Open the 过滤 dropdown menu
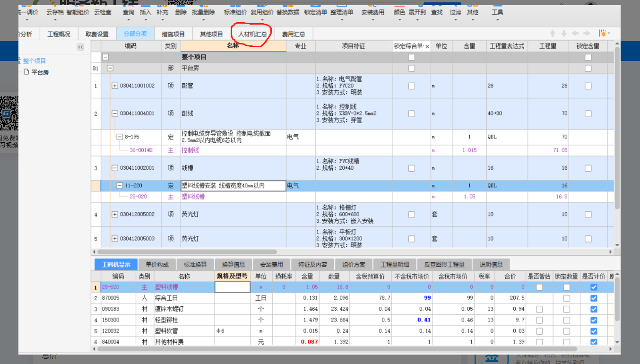The image size is (640, 364). point(456,20)
